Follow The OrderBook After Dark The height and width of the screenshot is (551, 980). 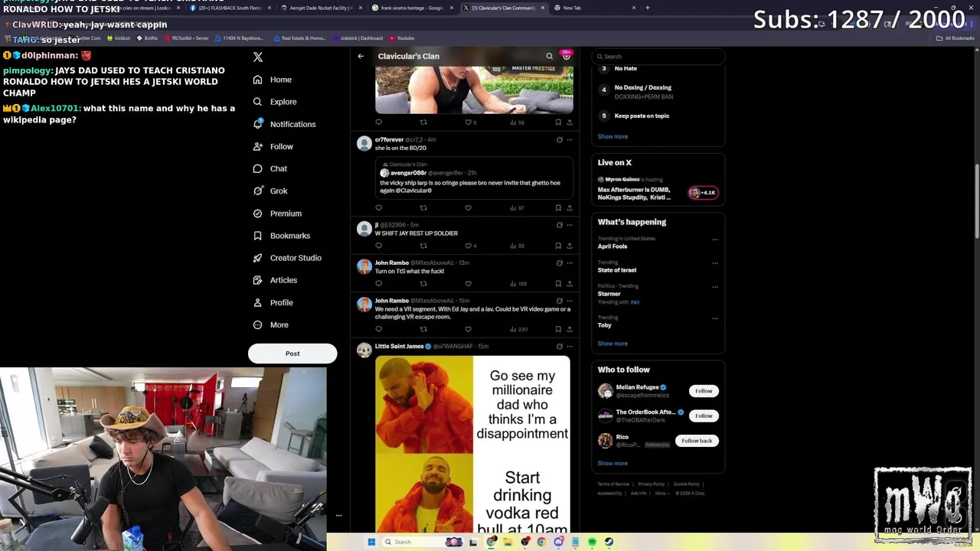click(704, 416)
